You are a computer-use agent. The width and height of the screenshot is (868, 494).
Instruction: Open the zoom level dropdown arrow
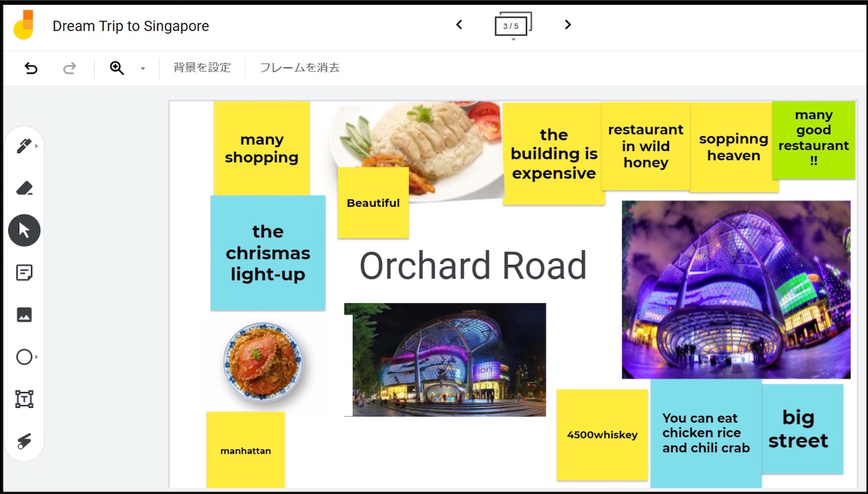click(143, 68)
